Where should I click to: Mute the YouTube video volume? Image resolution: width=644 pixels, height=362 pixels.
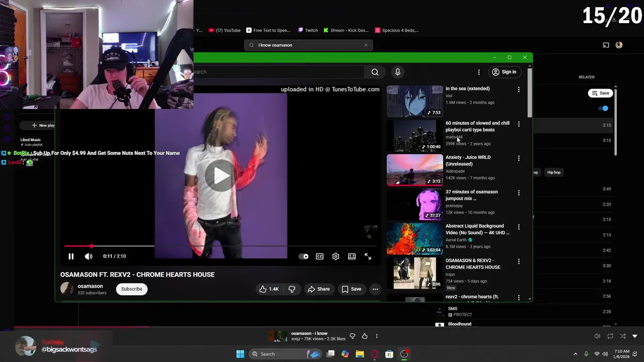(89, 256)
